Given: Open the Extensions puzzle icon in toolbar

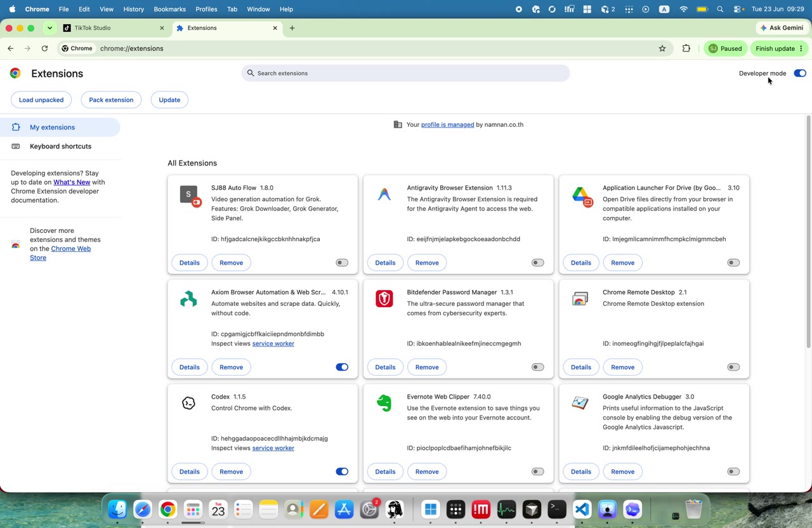Looking at the screenshot, I should pyautogui.click(x=686, y=48).
